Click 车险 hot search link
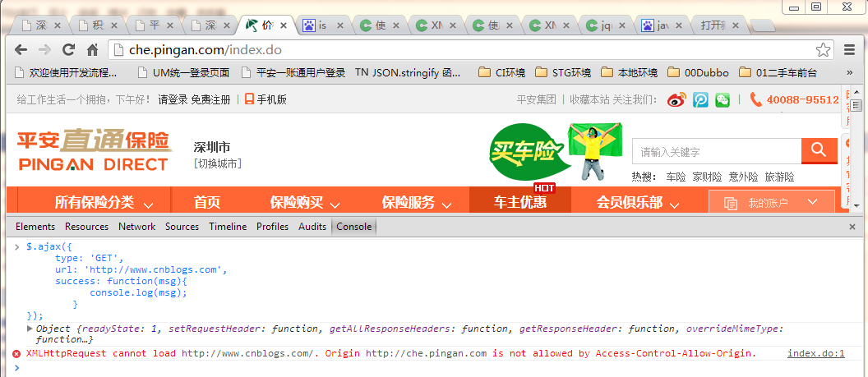Viewport: 868px width, 377px height. click(676, 177)
